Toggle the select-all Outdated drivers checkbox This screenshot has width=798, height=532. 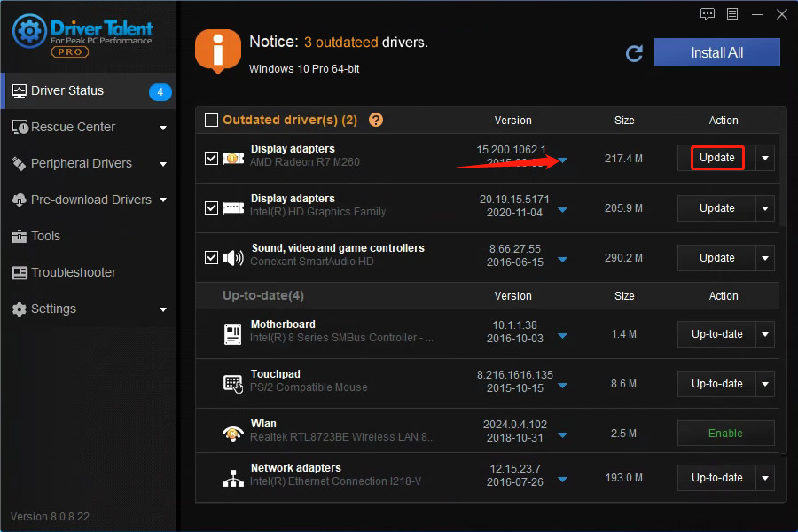click(211, 121)
